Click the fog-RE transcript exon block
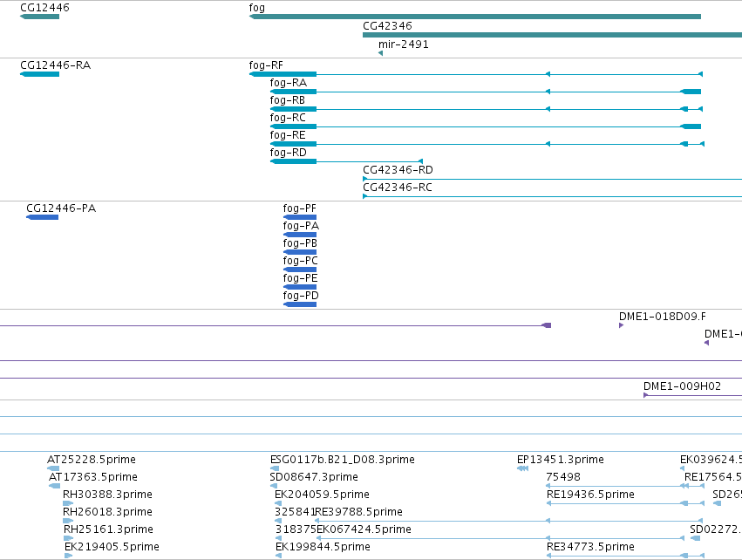 (293, 144)
